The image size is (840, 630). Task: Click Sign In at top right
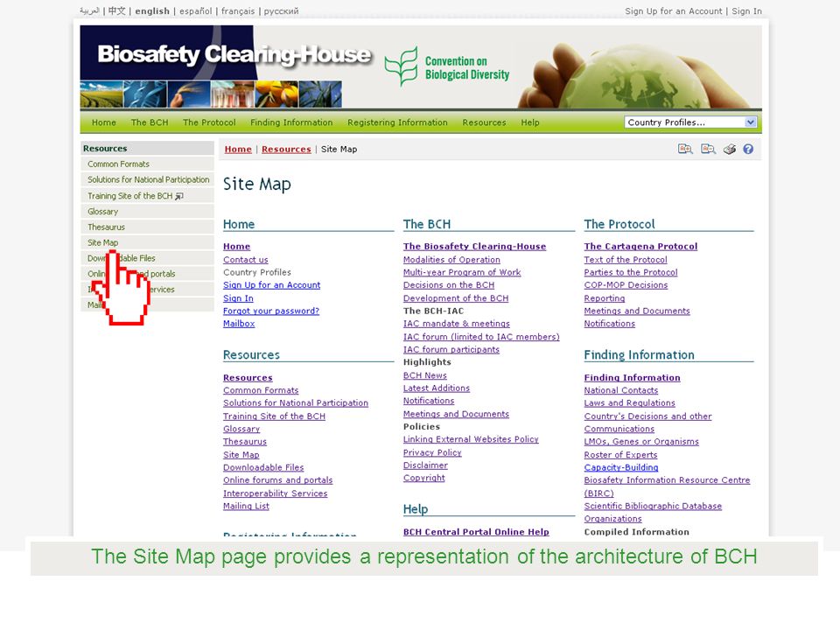pyautogui.click(x=746, y=10)
